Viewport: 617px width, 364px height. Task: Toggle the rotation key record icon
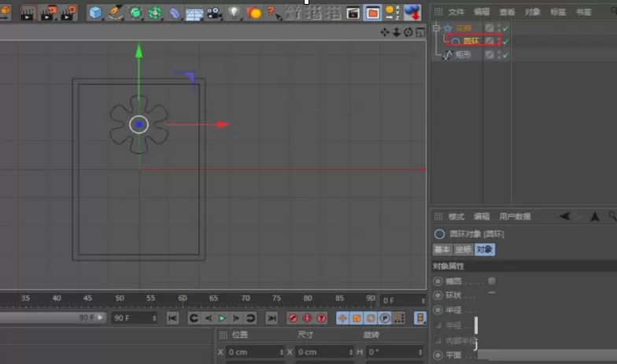click(371, 318)
